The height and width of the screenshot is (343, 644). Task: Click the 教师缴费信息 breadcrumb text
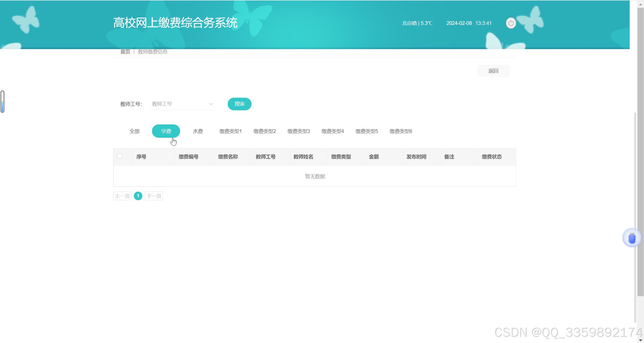153,52
